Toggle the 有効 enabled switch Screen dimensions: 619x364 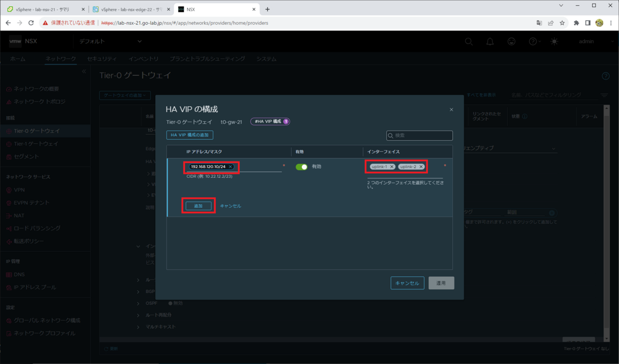tap(301, 167)
